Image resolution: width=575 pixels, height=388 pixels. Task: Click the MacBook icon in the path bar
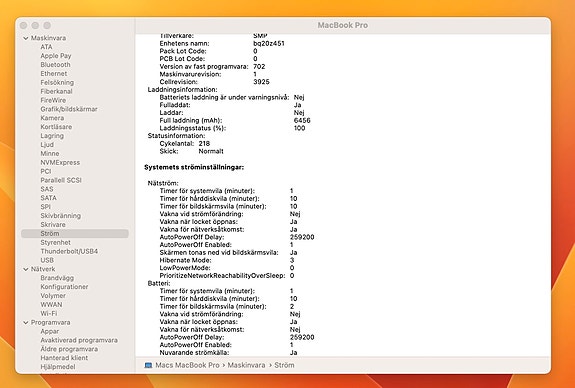(x=148, y=365)
